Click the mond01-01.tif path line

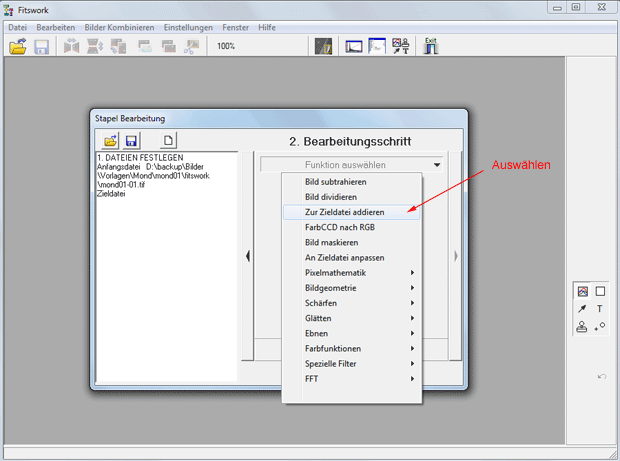(121, 185)
